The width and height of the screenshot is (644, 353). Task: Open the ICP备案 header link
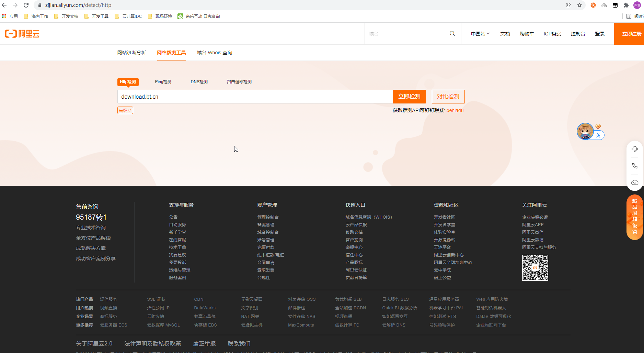coord(552,34)
